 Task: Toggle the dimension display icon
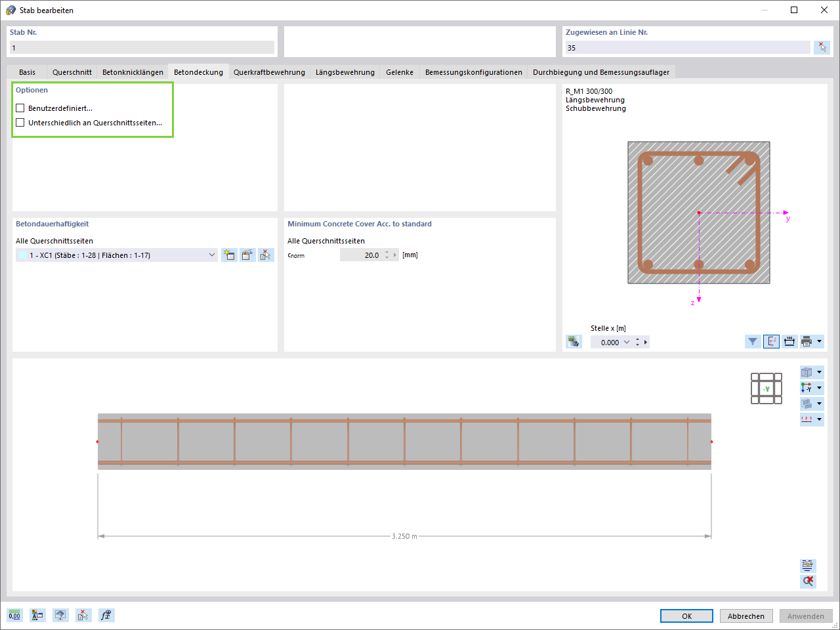[x=789, y=342]
